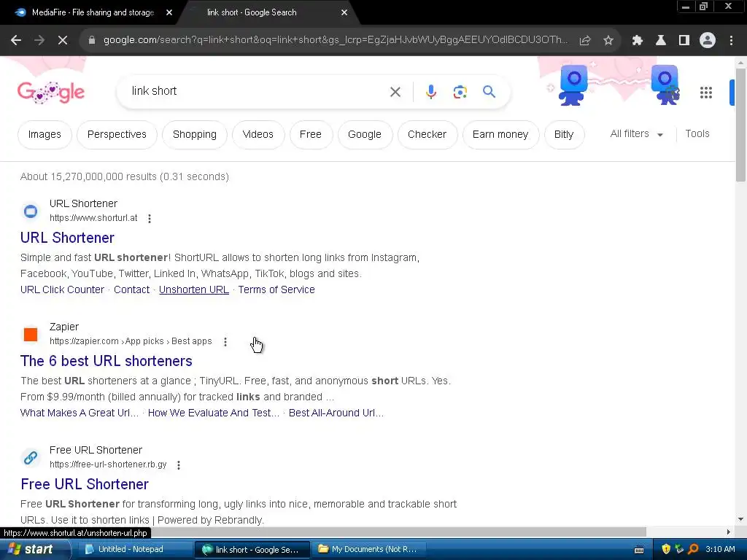Start voice search with the microphone

(431, 92)
